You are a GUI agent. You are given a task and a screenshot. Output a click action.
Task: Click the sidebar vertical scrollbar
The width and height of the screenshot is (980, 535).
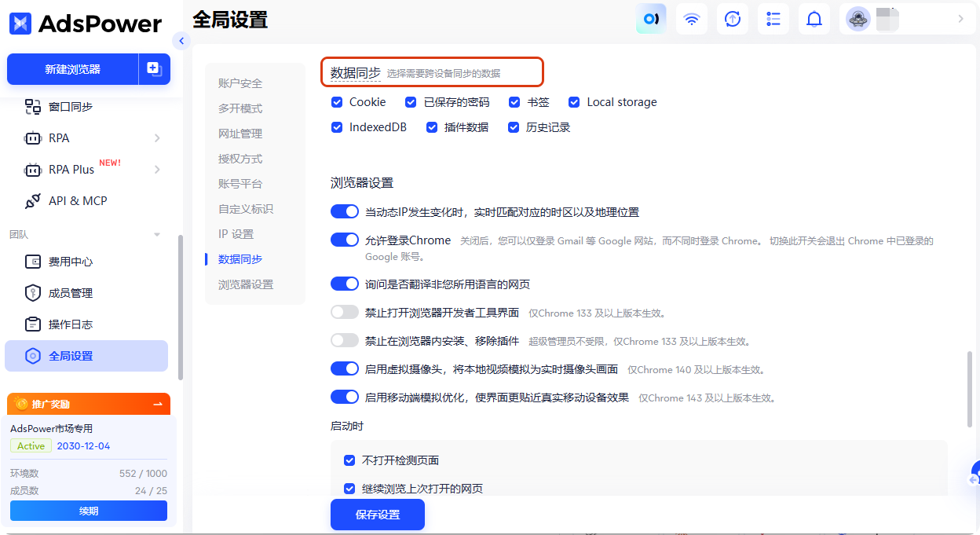pos(181,308)
